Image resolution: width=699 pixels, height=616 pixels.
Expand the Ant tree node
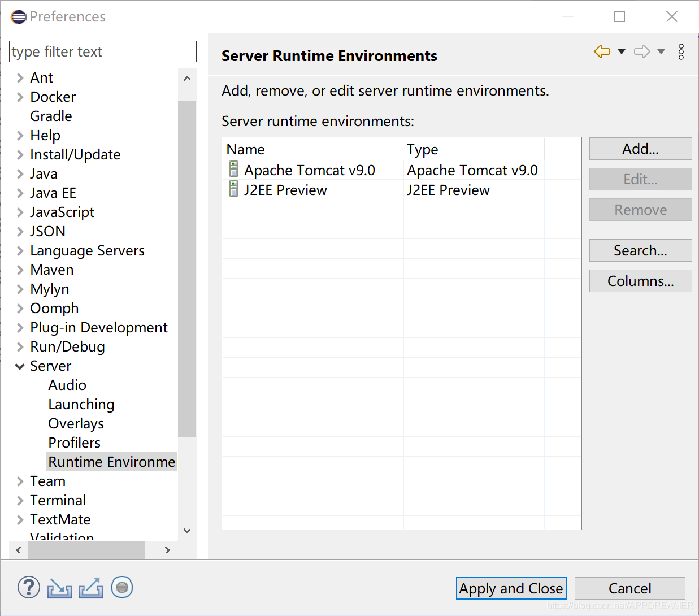[x=20, y=77]
